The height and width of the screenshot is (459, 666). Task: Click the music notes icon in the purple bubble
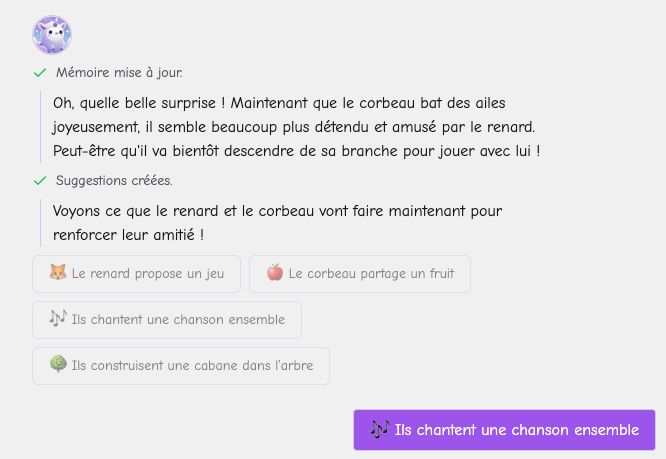379,429
